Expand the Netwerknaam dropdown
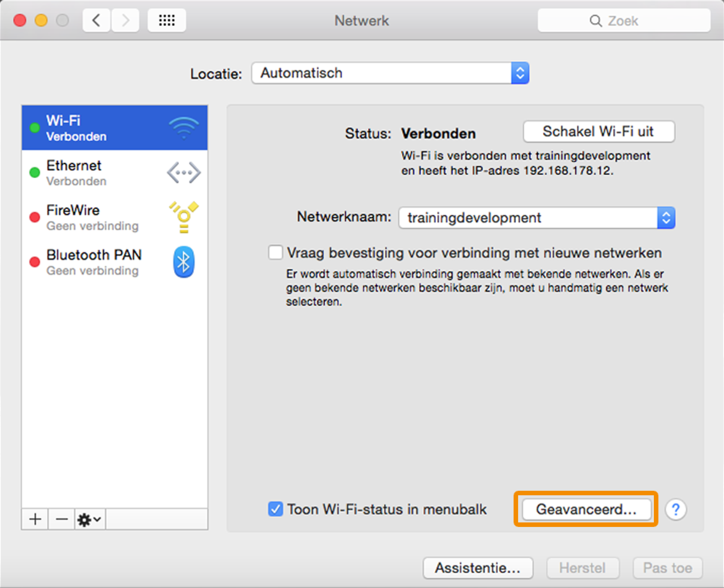The height and width of the screenshot is (588, 724). pos(537,218)
